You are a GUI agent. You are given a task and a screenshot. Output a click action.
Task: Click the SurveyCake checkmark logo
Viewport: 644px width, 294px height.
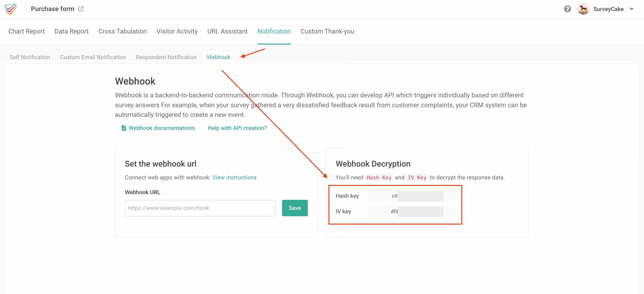pyautogui.click(x=11, y=9)
